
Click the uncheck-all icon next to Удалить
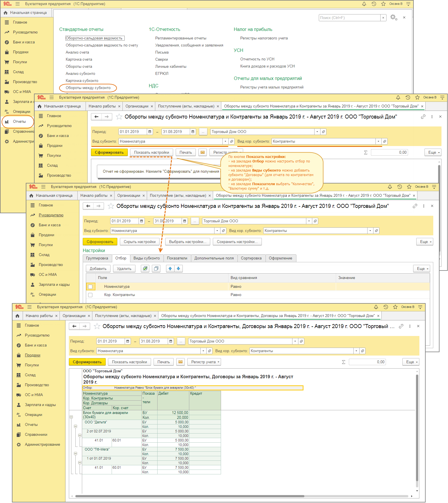pyautogui.click(x=156, y=269)
